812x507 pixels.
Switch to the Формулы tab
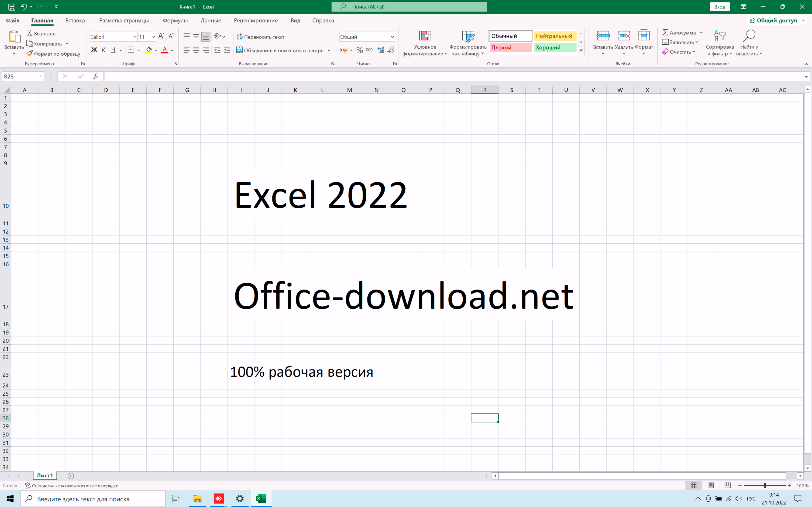[x=175, y=20]
